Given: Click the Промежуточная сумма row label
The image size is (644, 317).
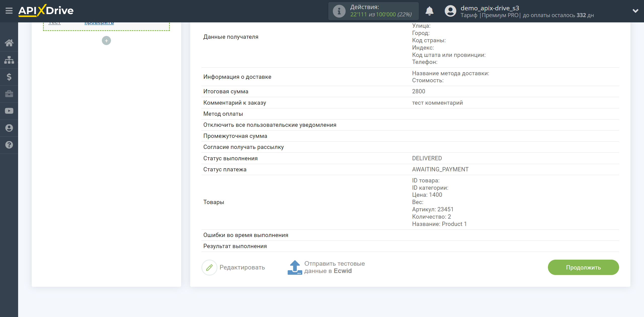Looking at the screenshot, I should tap(235, 136).
